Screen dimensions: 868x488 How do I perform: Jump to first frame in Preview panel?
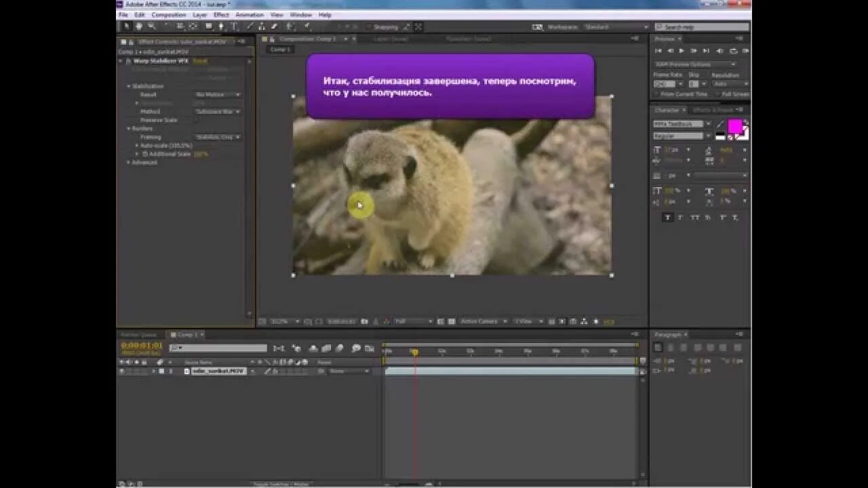point(658,51)
